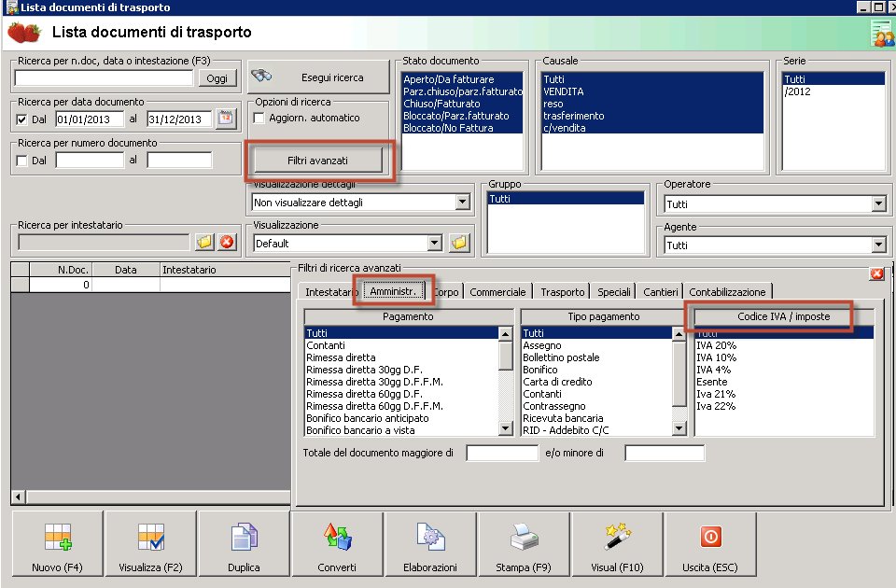Select reso in Causale list
Image resolution: width=896 pixels, height=588 pixels.
652,104
